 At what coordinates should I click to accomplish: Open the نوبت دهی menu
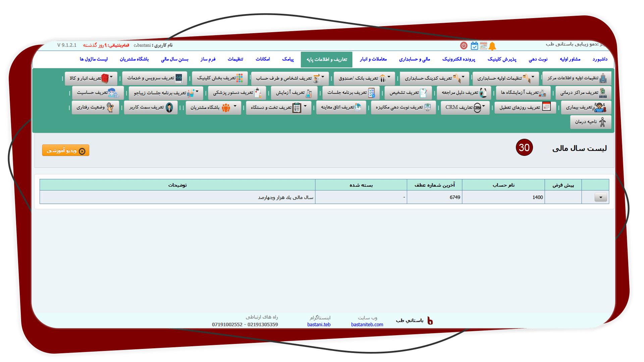[538, 59]
